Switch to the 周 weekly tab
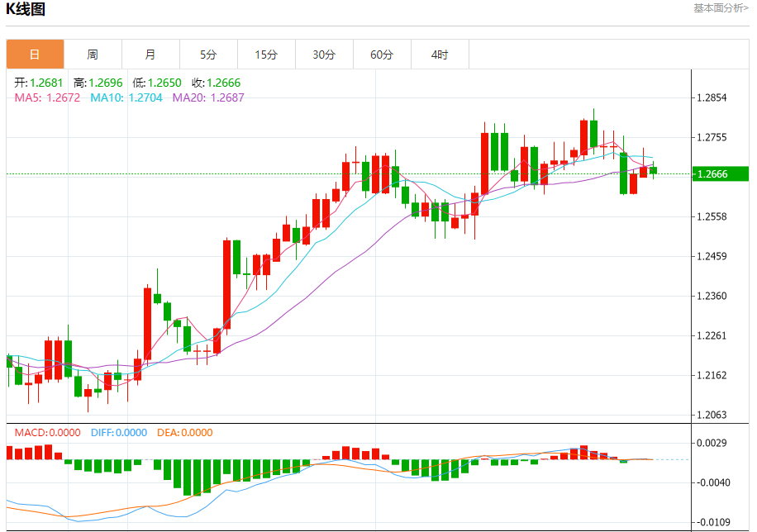This screenshot has height=532, width=757. 93,55
